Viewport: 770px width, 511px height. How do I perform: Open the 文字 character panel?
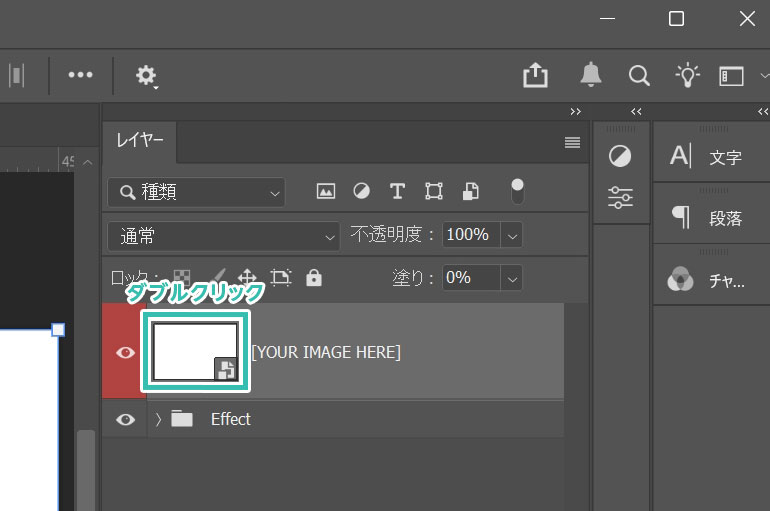[x=710, y=157]
